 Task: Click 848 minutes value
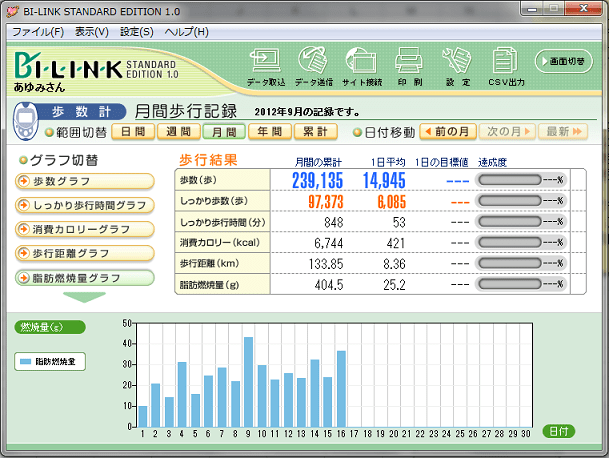[x=334, y=223]
